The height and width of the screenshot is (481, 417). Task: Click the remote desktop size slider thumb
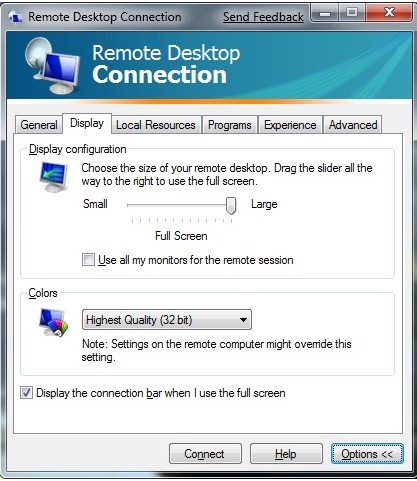pos(231,206)
